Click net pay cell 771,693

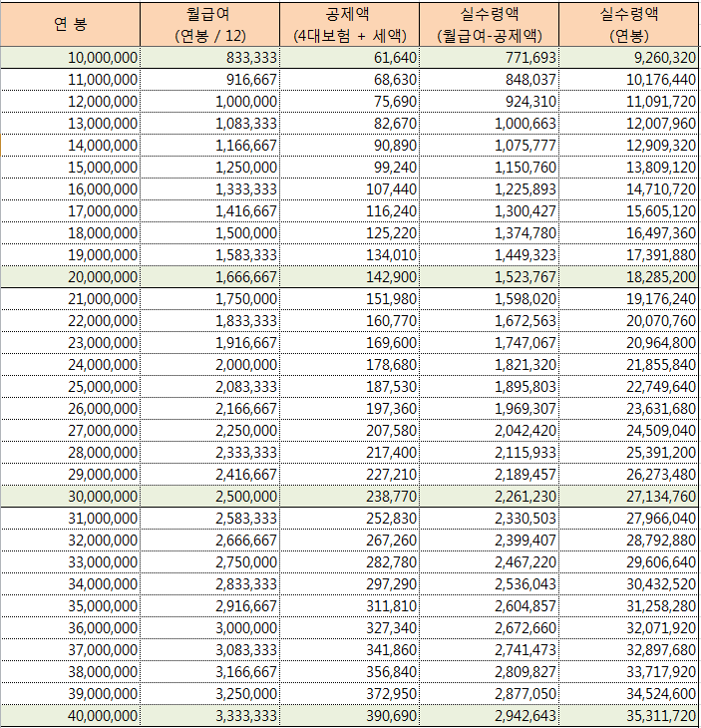pos(490,58)
